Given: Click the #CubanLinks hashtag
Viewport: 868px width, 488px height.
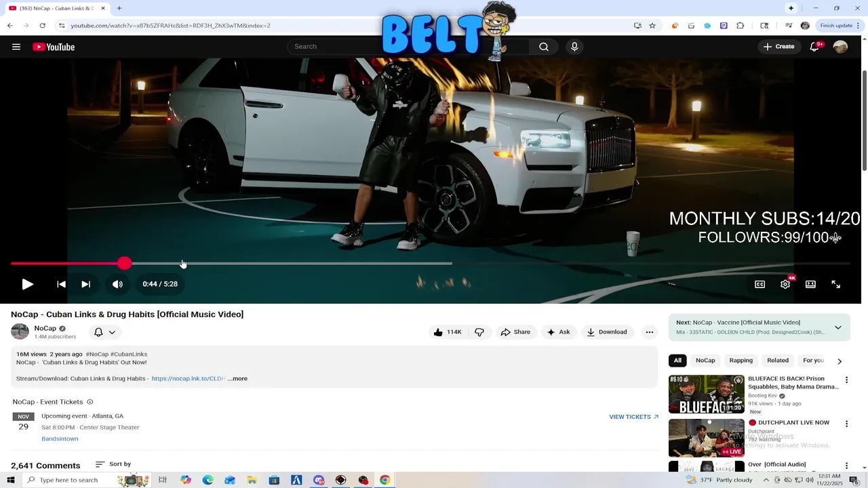Looking at the screenshot, I should (129, 354).
